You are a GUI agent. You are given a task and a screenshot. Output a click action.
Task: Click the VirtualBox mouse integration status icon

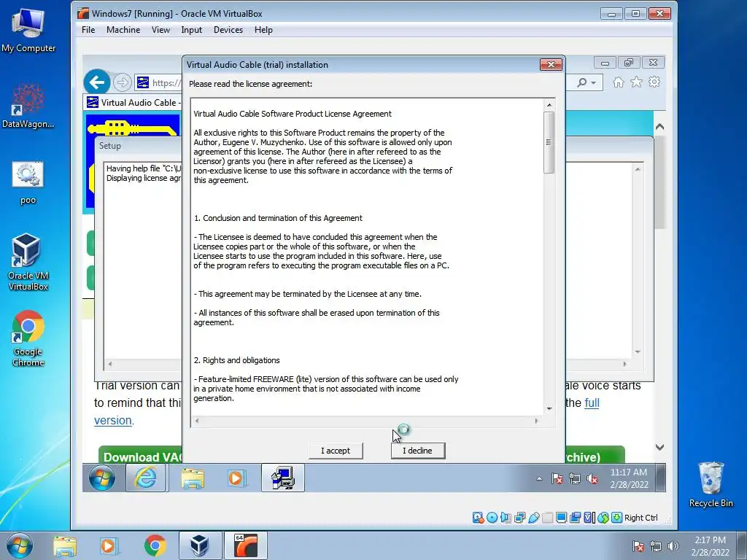point(603,518)
